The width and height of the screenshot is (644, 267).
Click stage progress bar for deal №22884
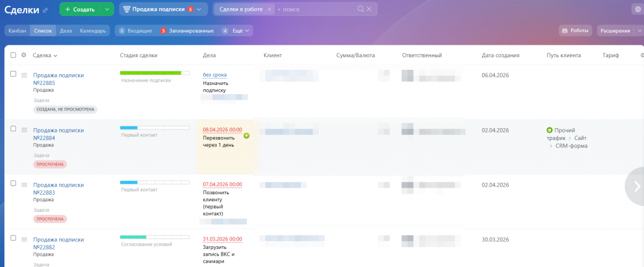155,128
